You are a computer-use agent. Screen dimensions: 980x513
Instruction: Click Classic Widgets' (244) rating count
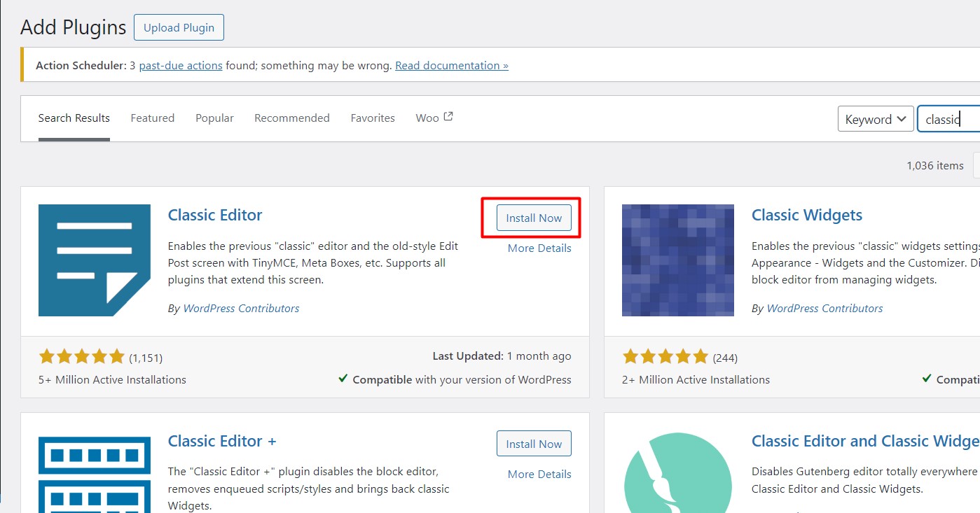(x=725, y=358)
